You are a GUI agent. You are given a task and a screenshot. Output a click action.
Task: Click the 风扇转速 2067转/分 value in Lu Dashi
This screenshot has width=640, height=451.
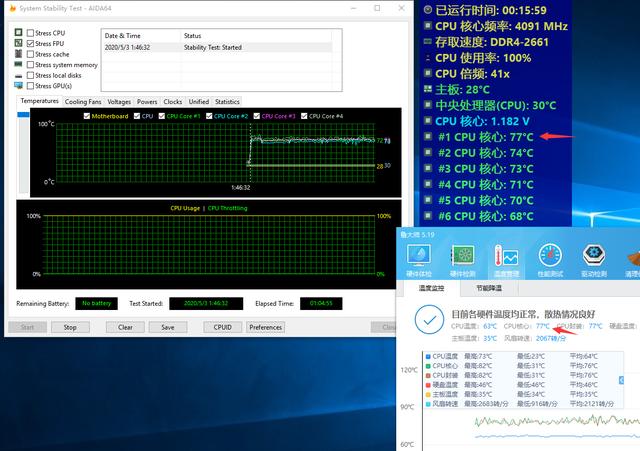(x=551, y=338)
